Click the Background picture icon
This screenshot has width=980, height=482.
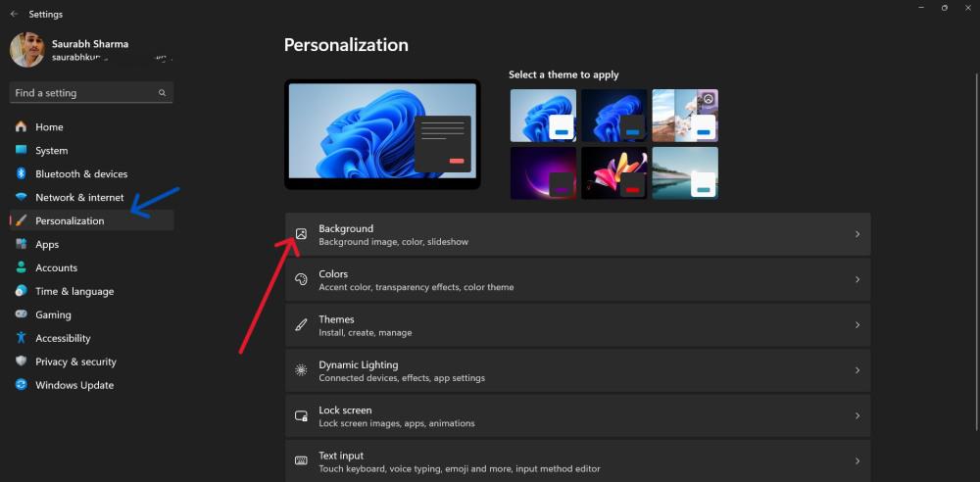(x=301, y=234)
